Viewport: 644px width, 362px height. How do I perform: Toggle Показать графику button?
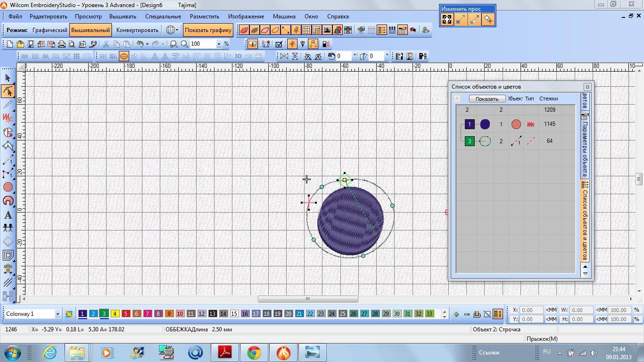pos(208,30)
